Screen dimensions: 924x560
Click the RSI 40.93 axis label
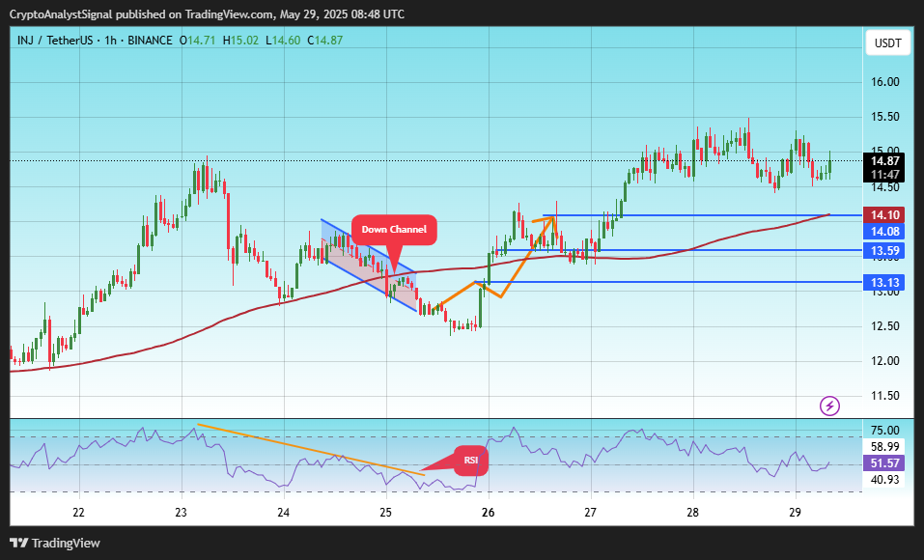pyautogui.click(x=885, y=480)
